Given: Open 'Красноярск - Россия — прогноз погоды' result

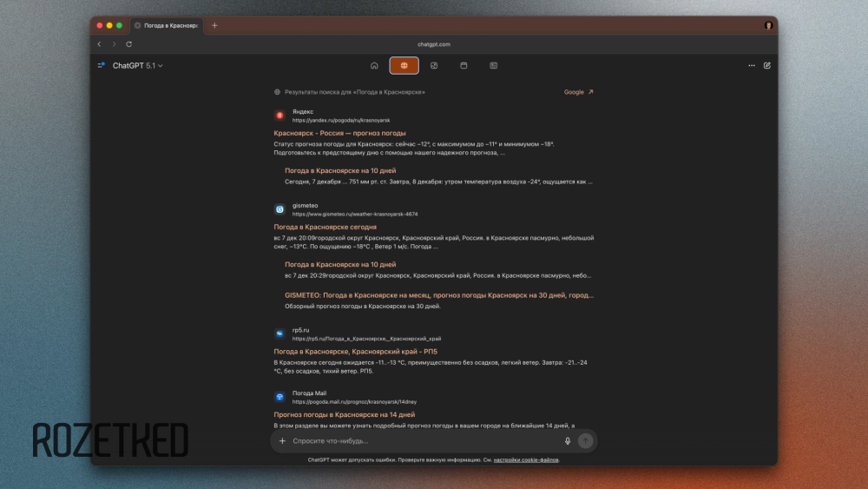Looking at the screenshot, I should tap(339, 133).
